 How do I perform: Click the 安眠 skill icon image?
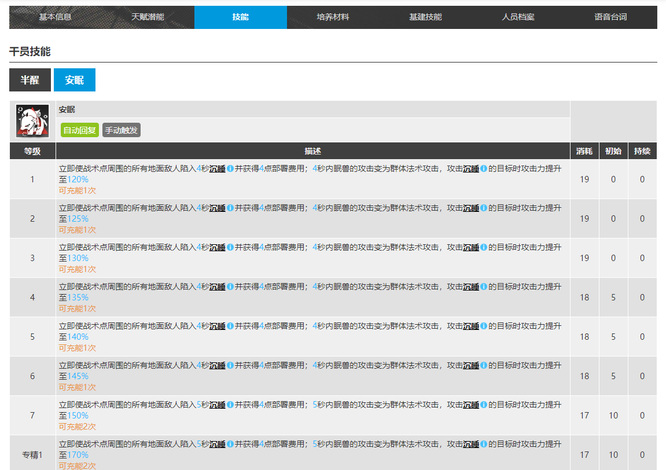[32, 121]
